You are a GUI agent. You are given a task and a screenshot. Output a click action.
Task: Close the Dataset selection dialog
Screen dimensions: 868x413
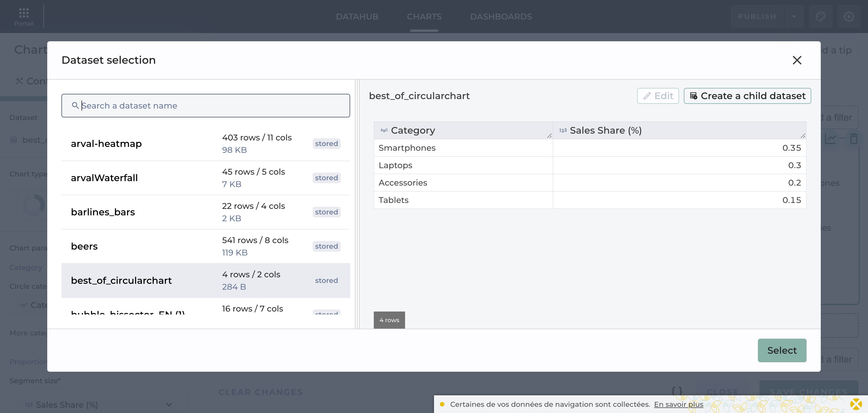(797, 60)
